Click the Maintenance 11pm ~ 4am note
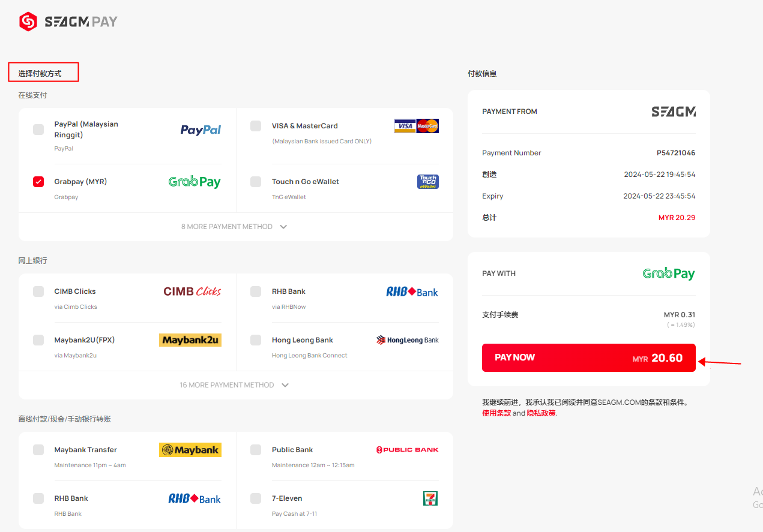Viewport: 763px width, 532px height. (90, 465)
